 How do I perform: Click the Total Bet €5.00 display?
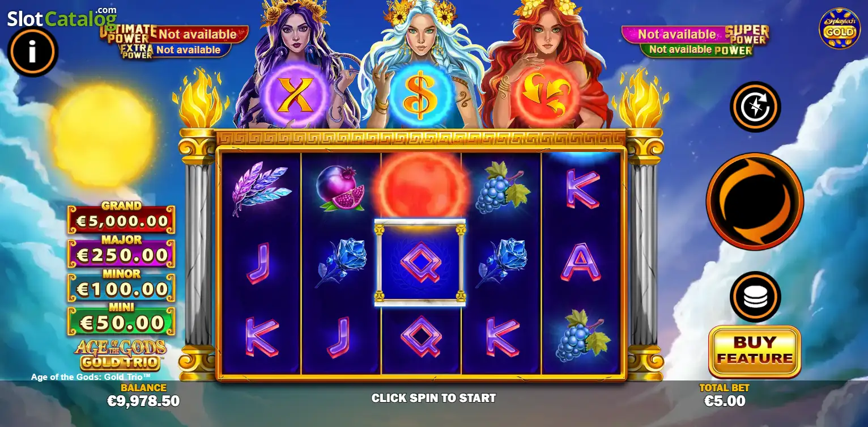pos(725,395)
